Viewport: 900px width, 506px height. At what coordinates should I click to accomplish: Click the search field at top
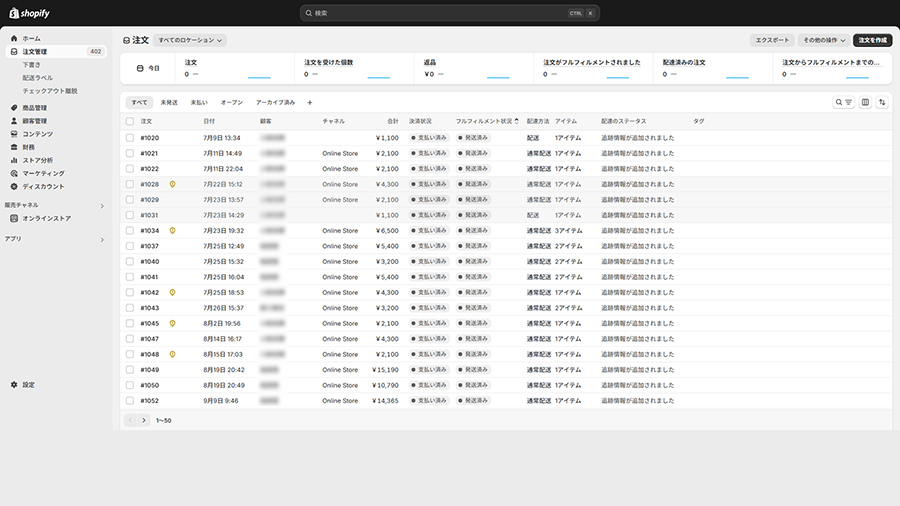coord(449,13)
